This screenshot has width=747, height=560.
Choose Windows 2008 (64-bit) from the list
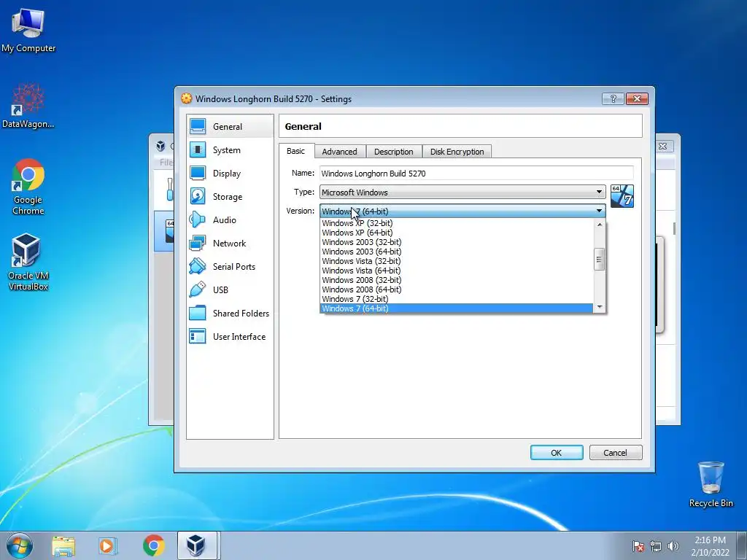[457, 289]
